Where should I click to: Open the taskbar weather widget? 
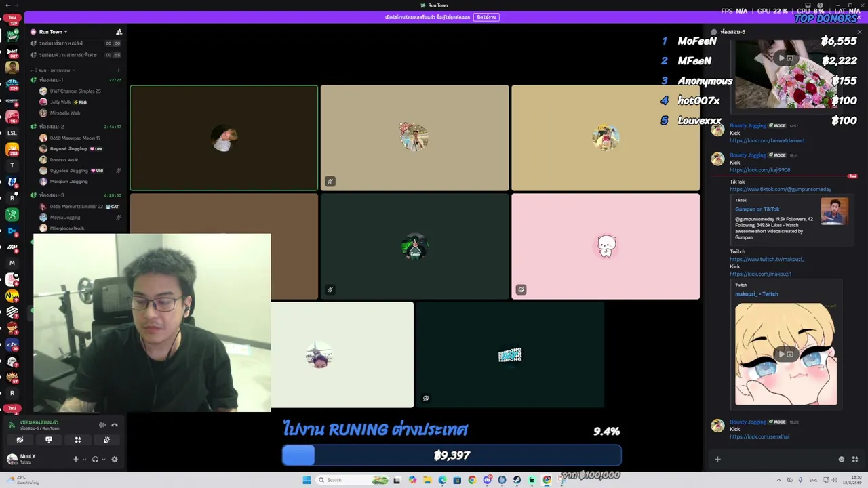pos(24,480)
